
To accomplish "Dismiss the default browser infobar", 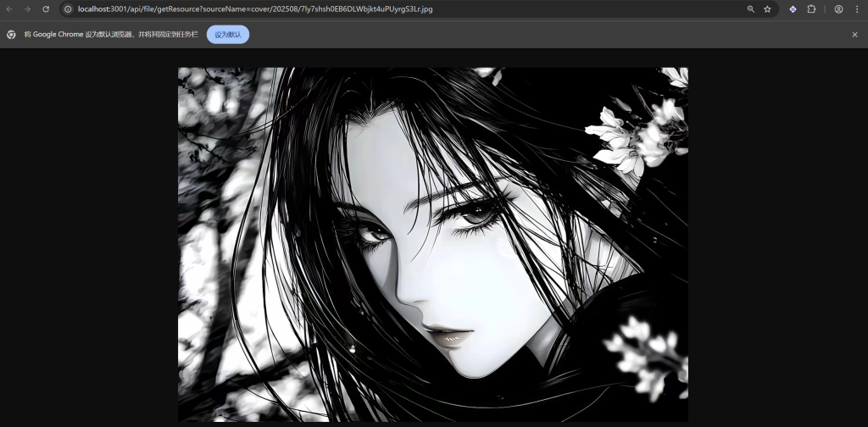I will coord(854,35).
